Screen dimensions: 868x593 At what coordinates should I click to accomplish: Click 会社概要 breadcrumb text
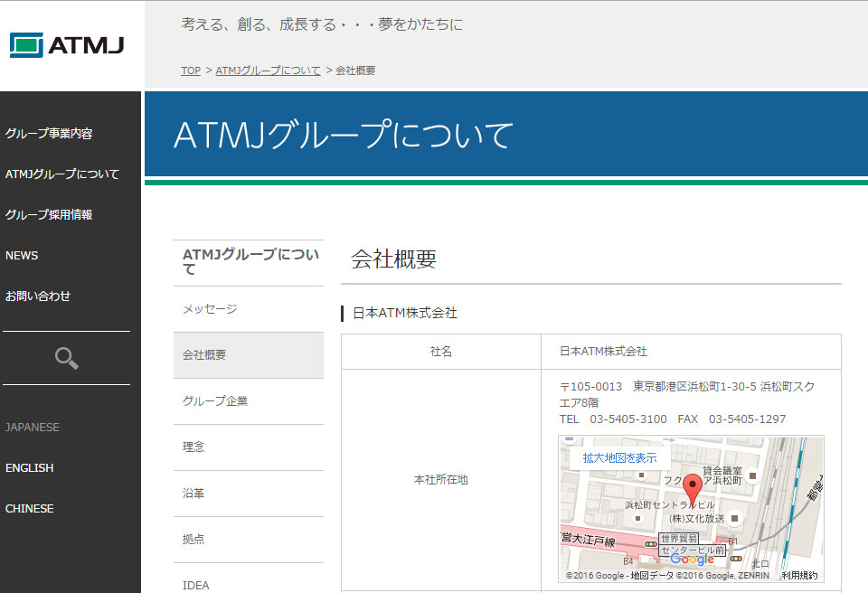355,71
